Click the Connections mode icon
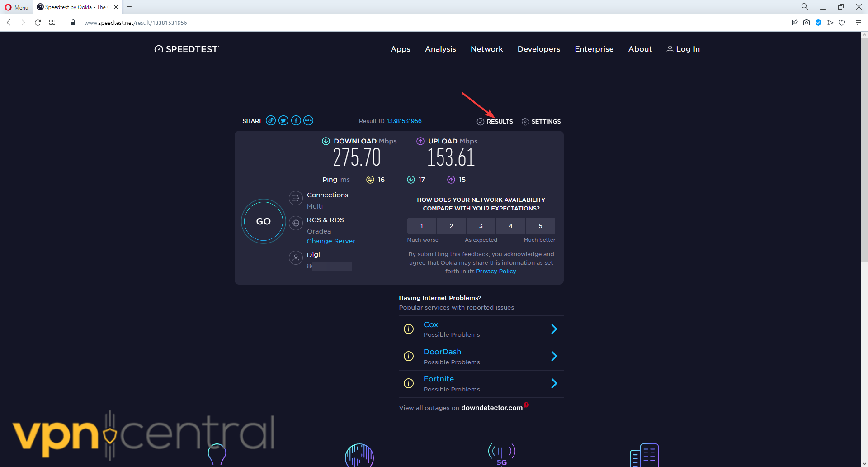 point(296,198)
